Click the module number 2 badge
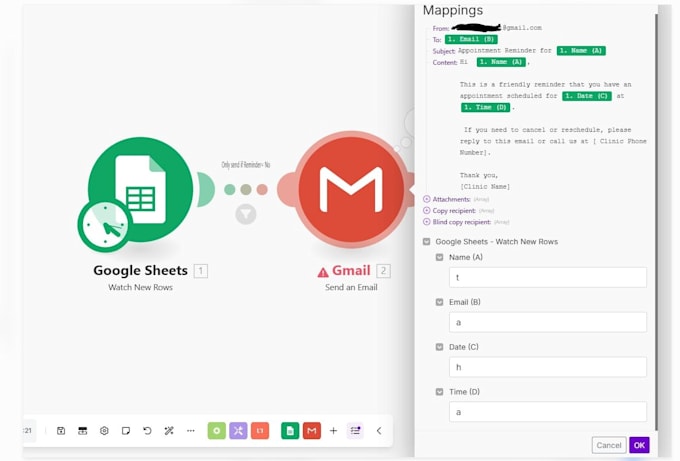Viewport: 680px width, 461px height. pos(383,271)
